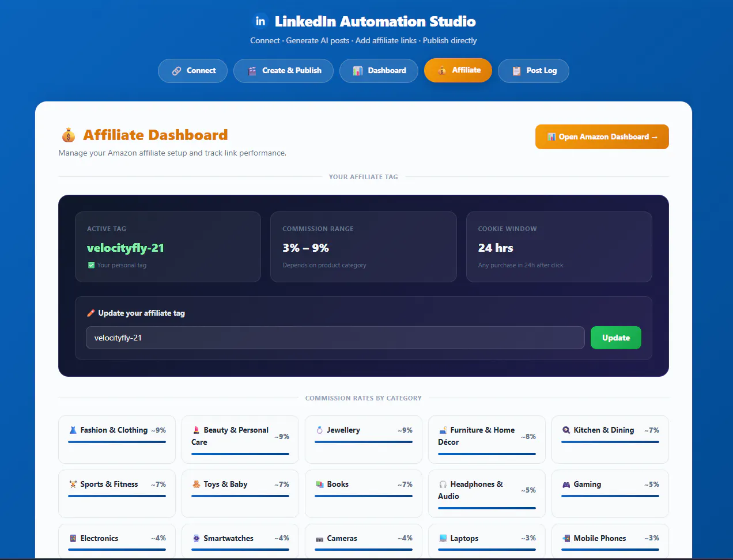
Task: Click the lipstick icon for Beauty & Personal Care
Action: click(197, 430)
